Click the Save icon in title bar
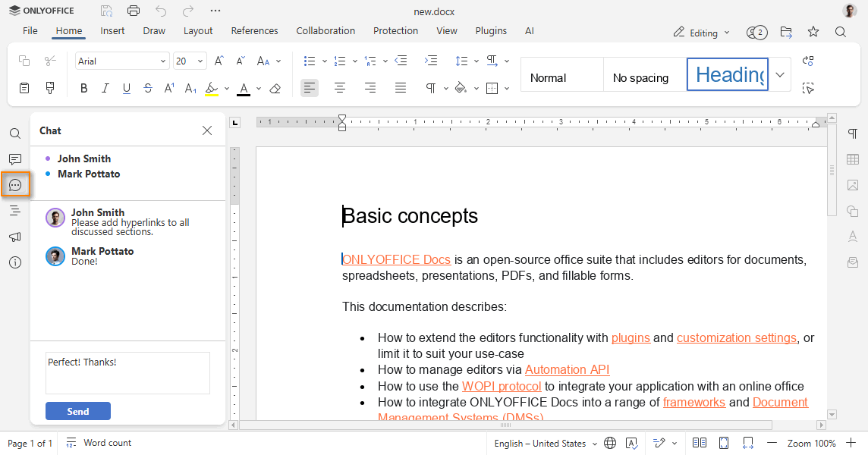 [x=106, y=11]
